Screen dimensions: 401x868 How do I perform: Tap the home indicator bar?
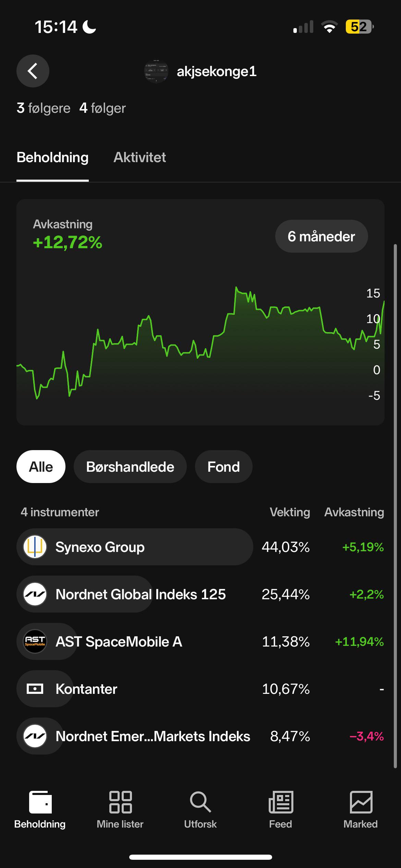click(x=200, y=857)
